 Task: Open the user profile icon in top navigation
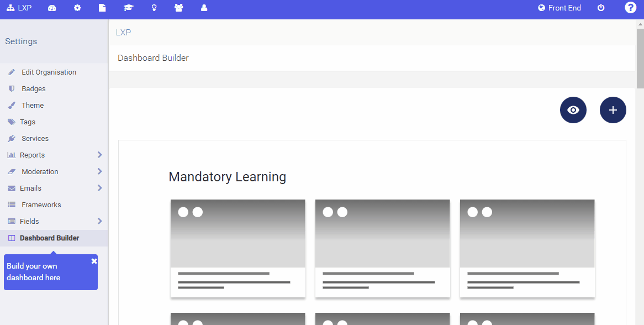coord(204,8)
